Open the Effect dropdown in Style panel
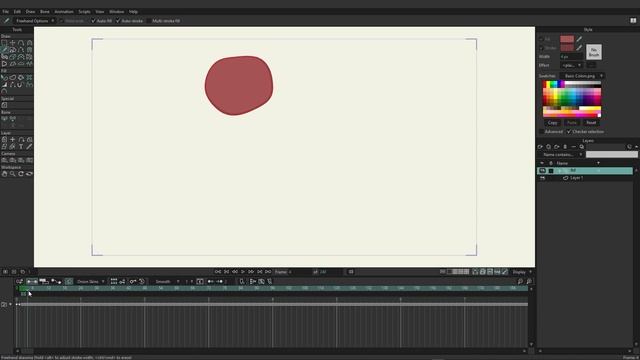640x360 pixels. click(x=571, y=65)
